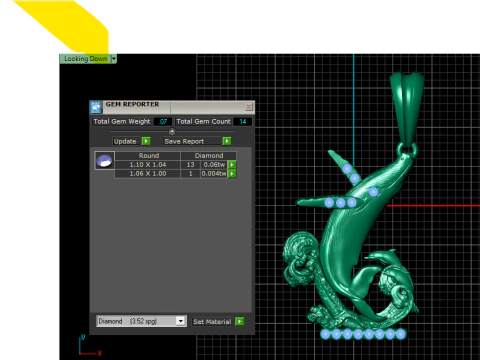Click the 0.004tw weight cell
Viewport: 480px width, 360px height.
pyautogui.click(x=214, y=174)
